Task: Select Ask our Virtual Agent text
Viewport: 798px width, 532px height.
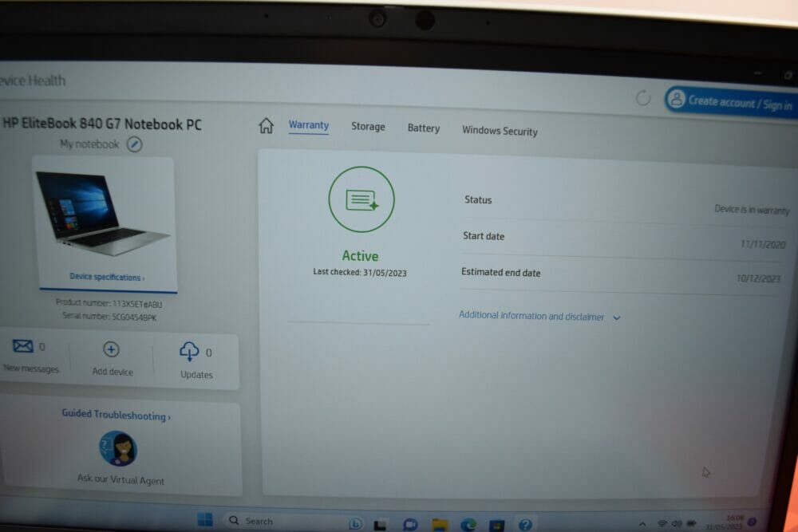Action: [x=120, y=479]
